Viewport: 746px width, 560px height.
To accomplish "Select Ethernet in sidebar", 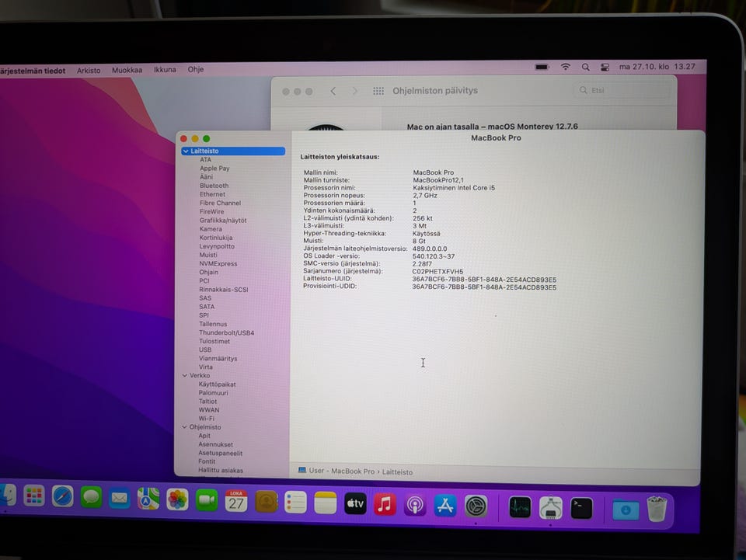I will tap(212, 194).
